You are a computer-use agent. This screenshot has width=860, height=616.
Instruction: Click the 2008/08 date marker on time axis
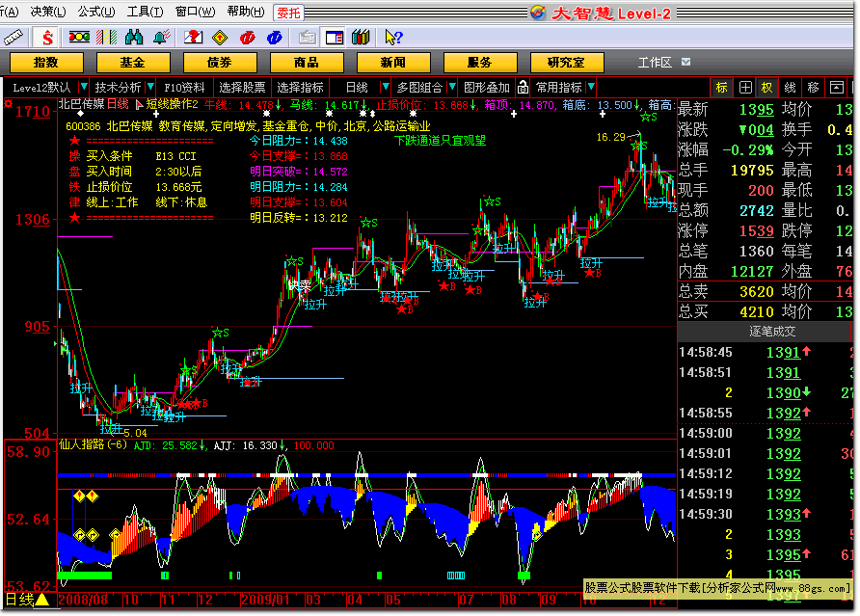click(83, 600)
